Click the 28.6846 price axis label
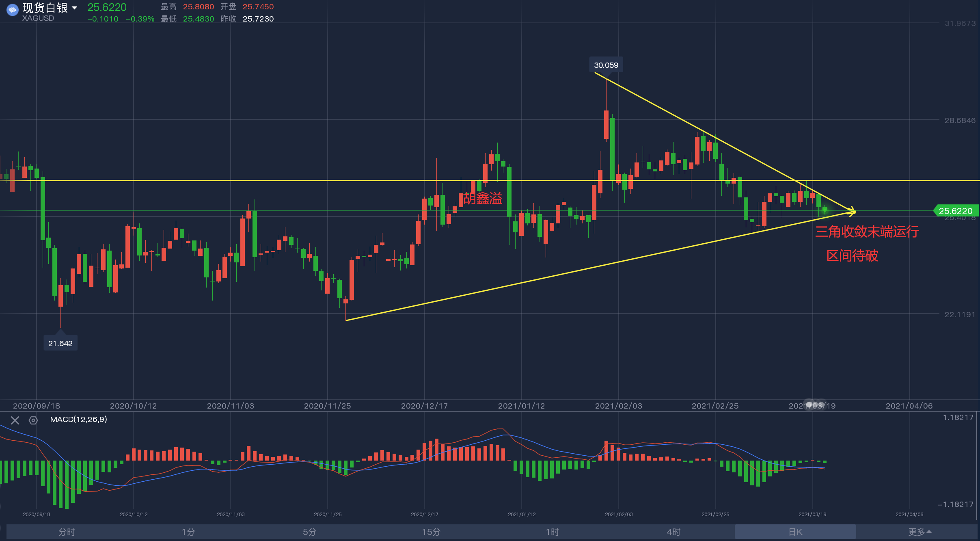The image size is (980, 541). [x=960, y=120]
